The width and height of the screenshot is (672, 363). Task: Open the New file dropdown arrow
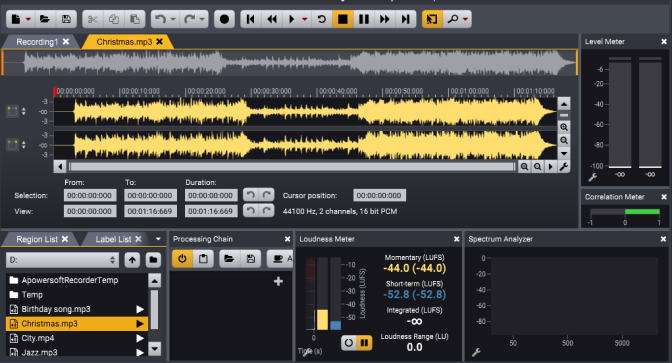(28, 19)
